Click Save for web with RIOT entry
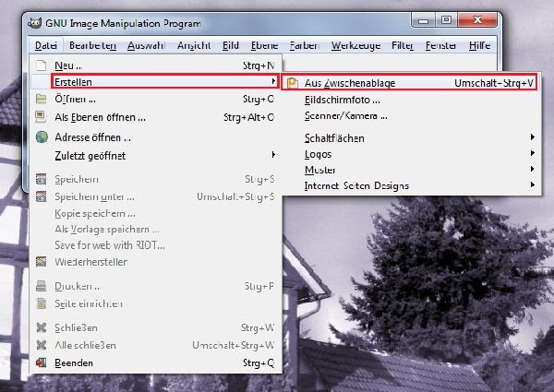554x392 pixels. coord(155,244)
